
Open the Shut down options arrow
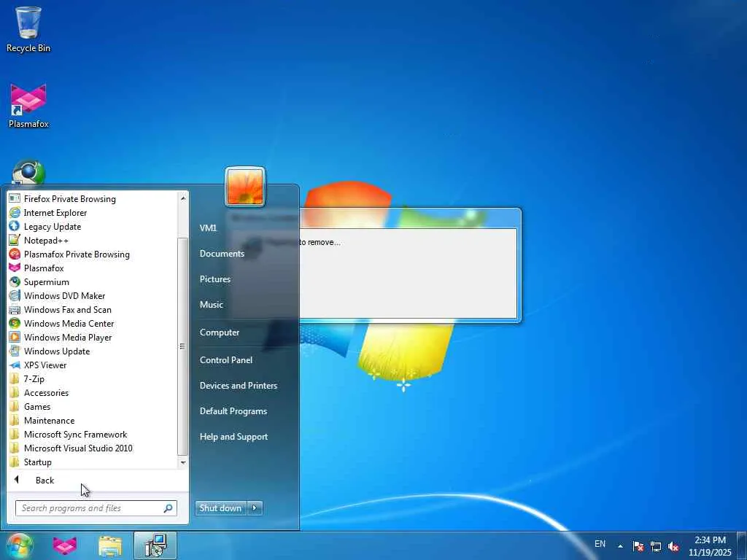255,508
